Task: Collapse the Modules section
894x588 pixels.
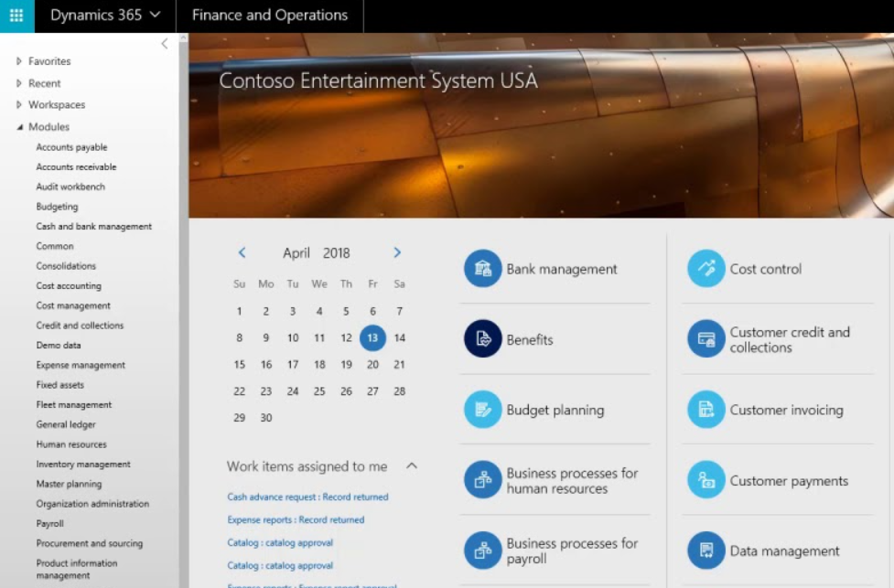Action: click(x=19, y=127)
